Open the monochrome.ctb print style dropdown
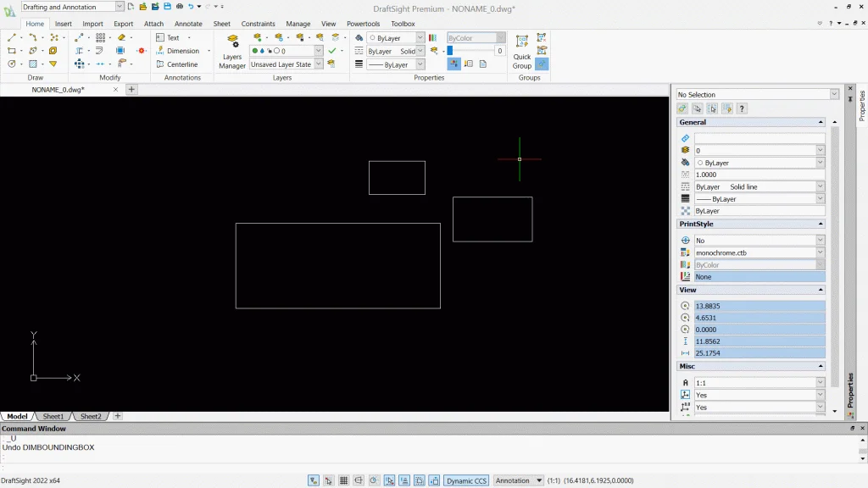 pyautogui.click(x=820, y=252)
